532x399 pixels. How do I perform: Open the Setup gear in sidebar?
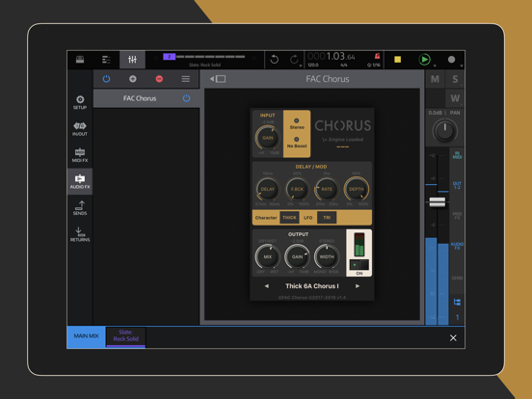tap(80, 102)
